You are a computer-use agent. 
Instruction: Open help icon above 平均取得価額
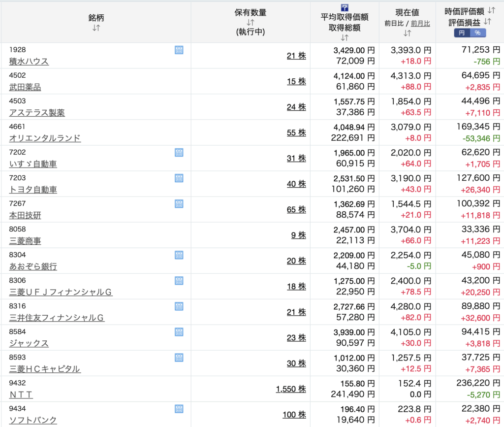click(x=345, y=7)
